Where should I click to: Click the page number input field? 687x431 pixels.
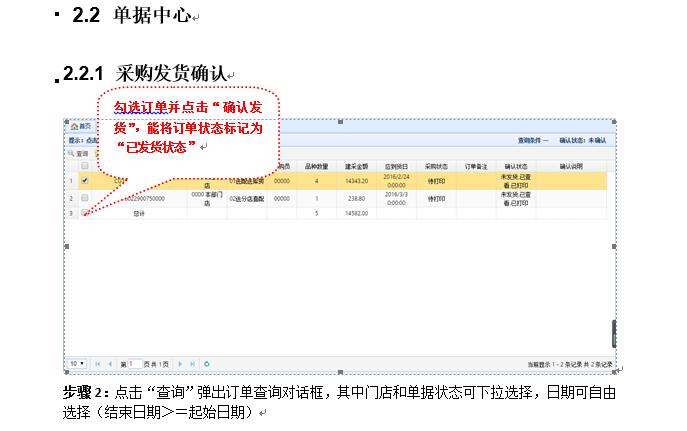click(134, 363)
